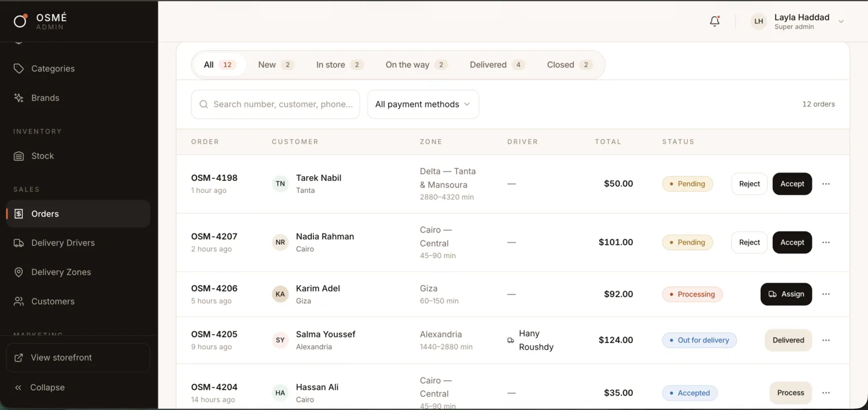Click the Collapse double-chevron icon
Screen dimensions: 868x410
pos(18,388)
